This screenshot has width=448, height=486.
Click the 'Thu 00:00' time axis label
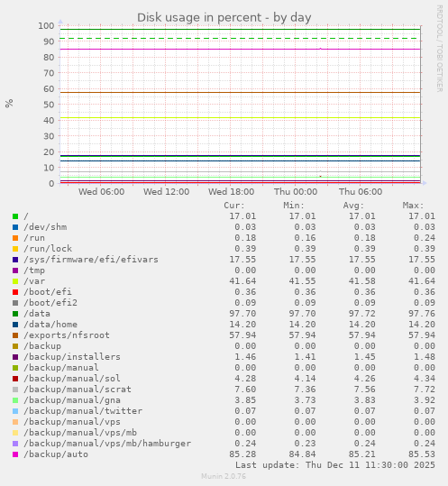point(296,192)
